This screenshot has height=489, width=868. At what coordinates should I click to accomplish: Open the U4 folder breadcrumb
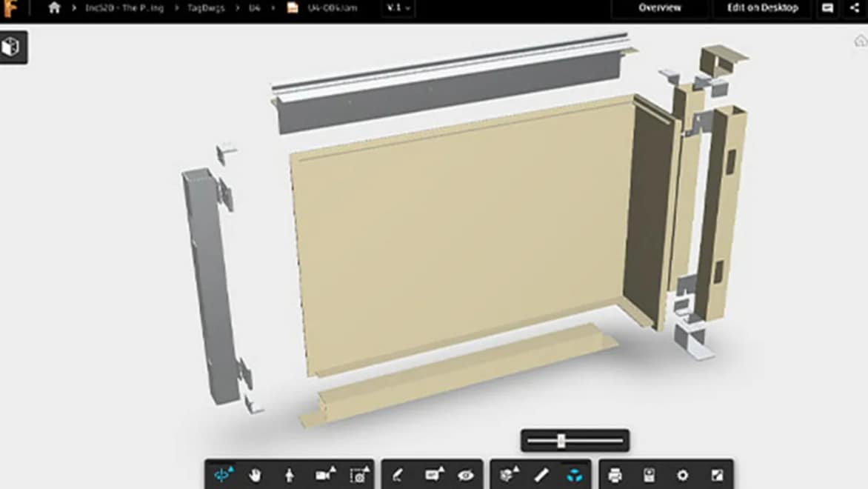pos(255,8)
